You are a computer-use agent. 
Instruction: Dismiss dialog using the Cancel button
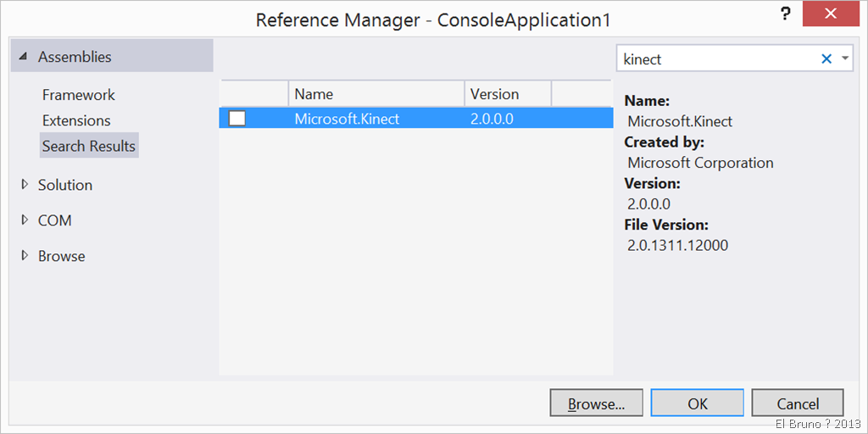tap(798, 403)
